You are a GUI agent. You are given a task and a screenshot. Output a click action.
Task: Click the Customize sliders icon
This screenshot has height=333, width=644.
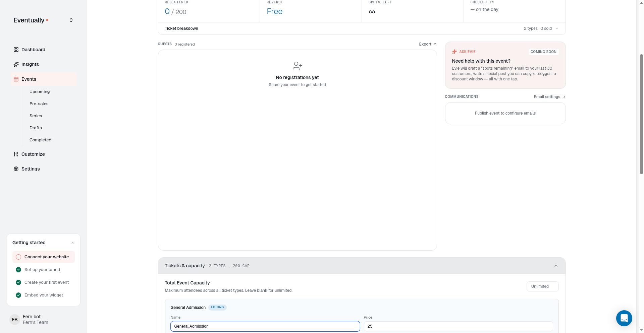(16, 154)
